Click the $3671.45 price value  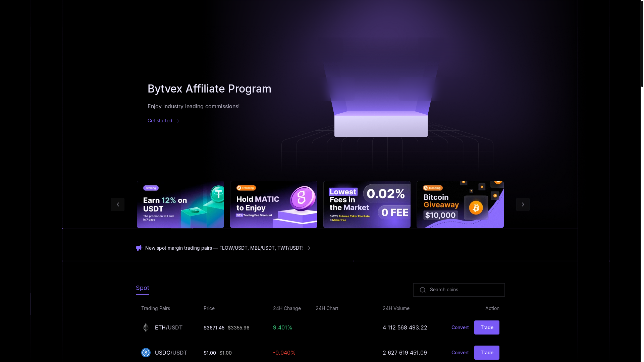[214, 328]
